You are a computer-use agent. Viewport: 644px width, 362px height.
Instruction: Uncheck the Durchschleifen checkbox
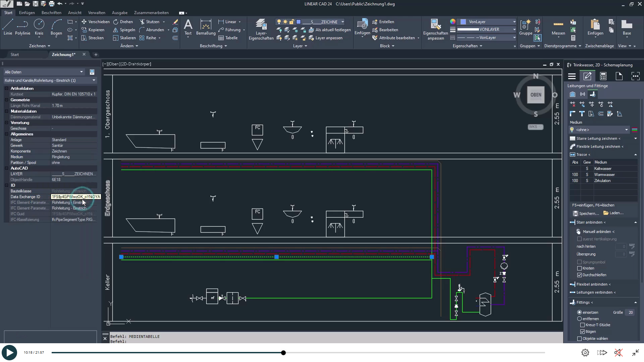[x=579, y=275]
